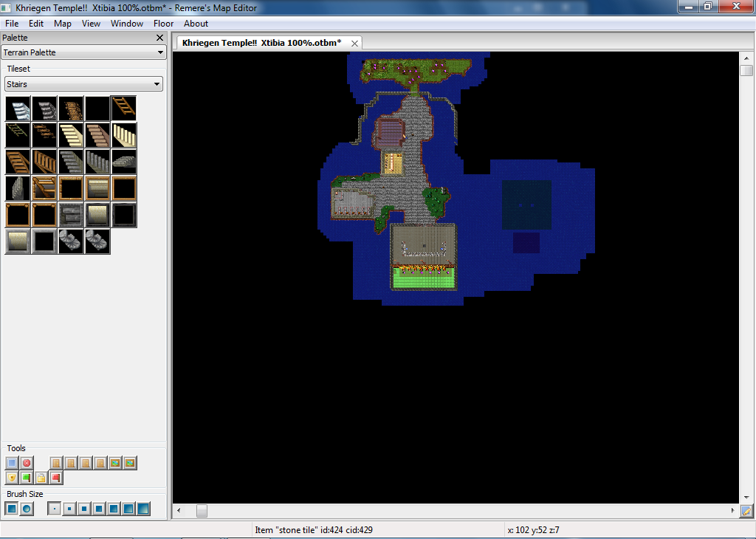Click the horizontal scrollbar left arrow
This screenshot has height=539, width=756.
click(179, 510)
